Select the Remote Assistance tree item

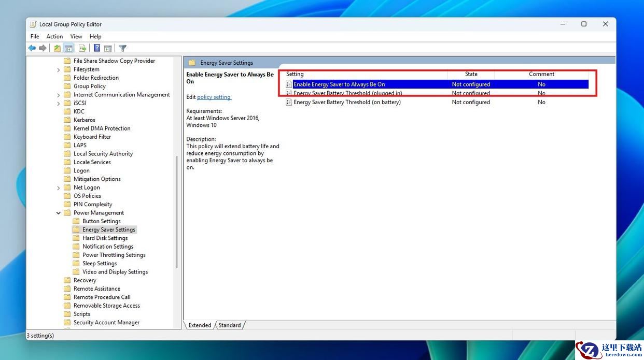click(x=97, y=289)
